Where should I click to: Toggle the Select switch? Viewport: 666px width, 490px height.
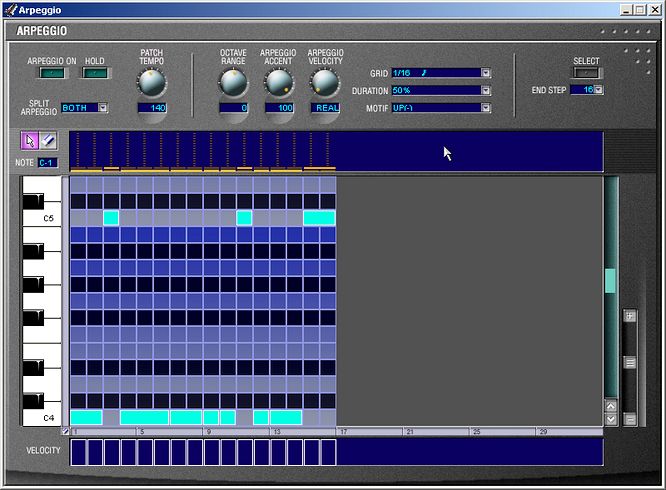tap(586, 73)
